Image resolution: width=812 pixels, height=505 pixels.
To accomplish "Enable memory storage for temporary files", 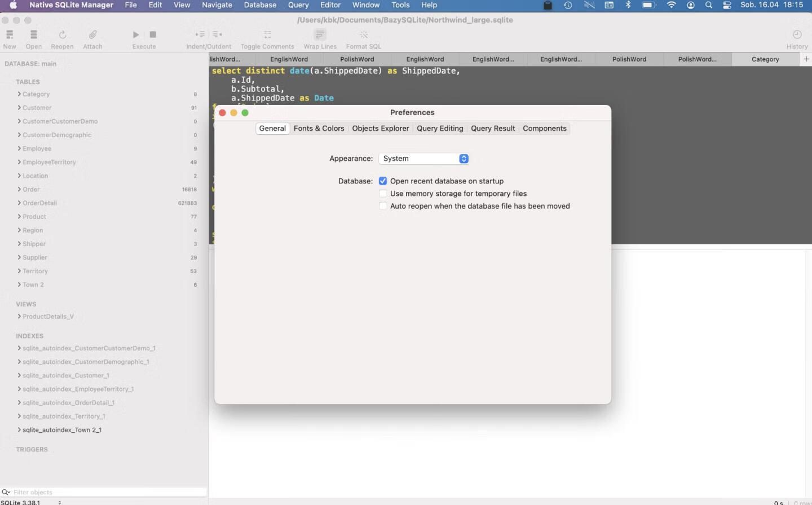I will click(383, 194).
